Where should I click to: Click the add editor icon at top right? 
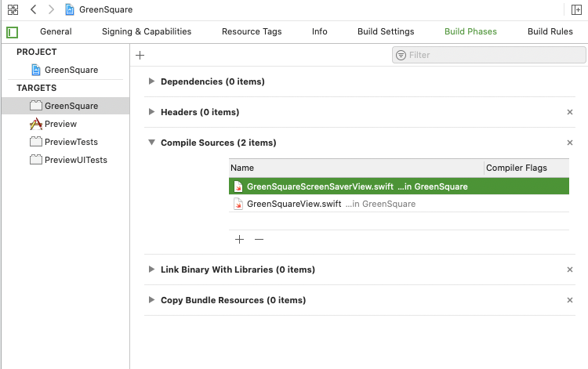(577, 9)
